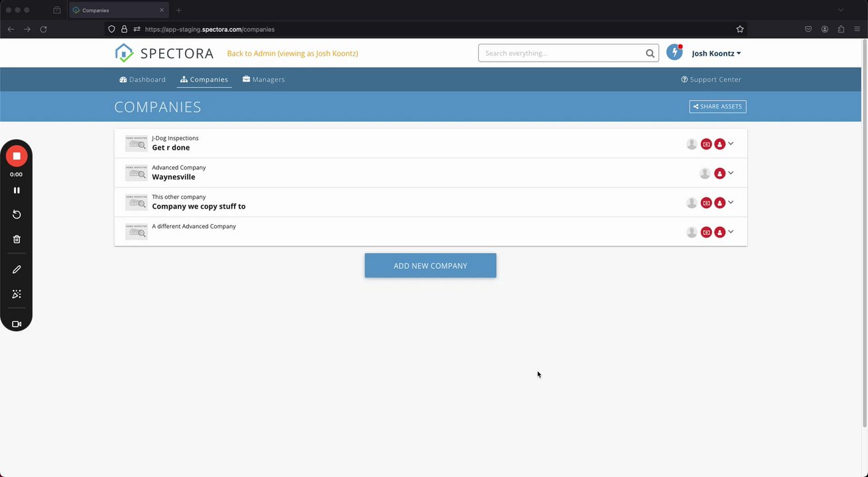Image resolution: width=868 pixels, height=477 pixels.
Task: Stop the screen recording
Action: (17, 156)
